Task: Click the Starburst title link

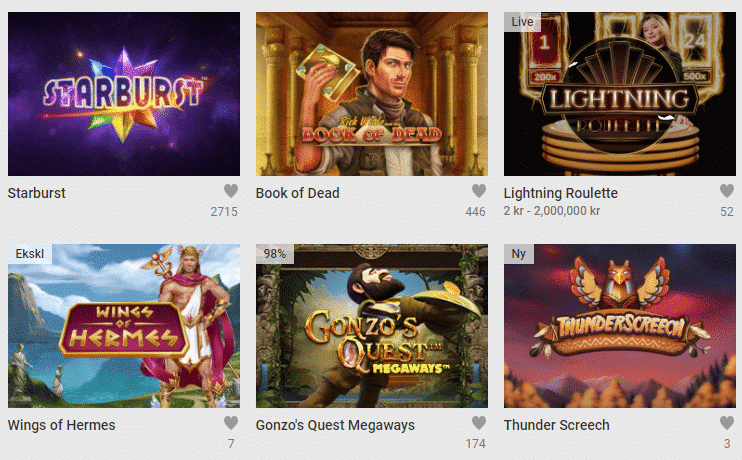Action: coord(36,193)
